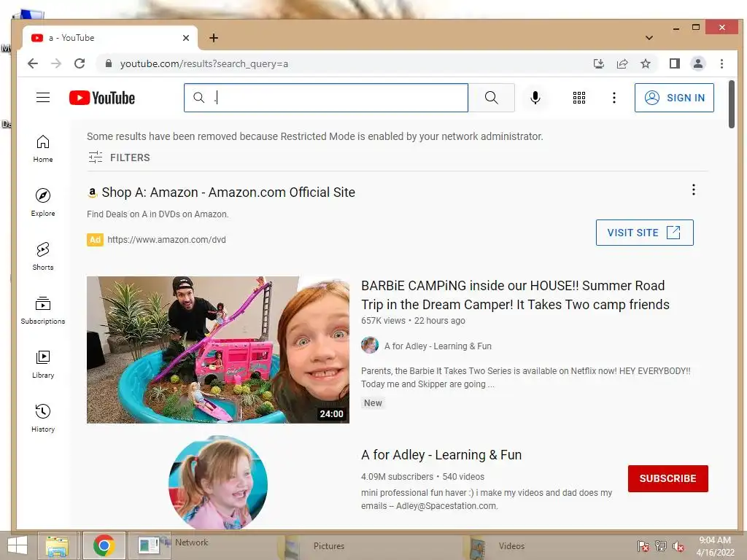747x560 pixels.
Task: Click the browser address bar URL
Action: (204, 64)
